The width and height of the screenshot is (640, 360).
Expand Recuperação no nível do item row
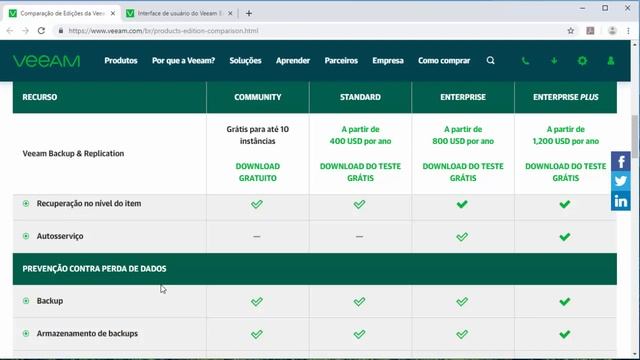(26, 203)
